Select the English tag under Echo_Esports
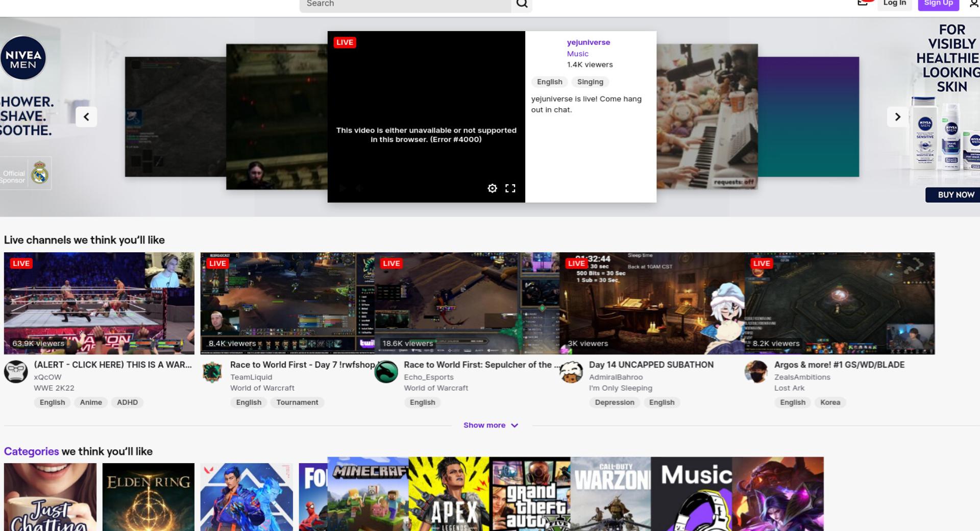This screenshot has height=531, width=980. tap(423, 402)
